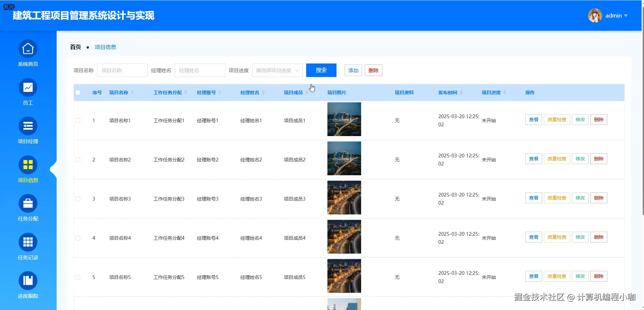
Task: Sort by 经理账号 column arrows
Action: pos(220,93)
